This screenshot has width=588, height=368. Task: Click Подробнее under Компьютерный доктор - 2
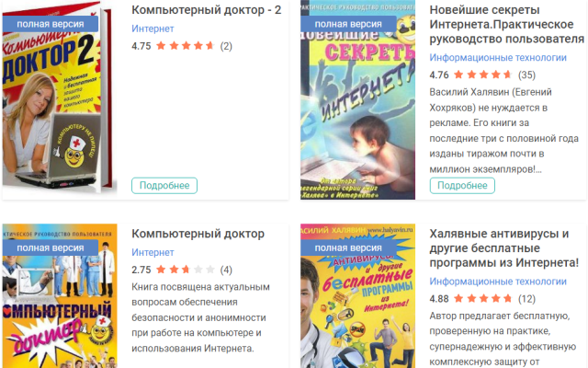click(x=164, y=186)
